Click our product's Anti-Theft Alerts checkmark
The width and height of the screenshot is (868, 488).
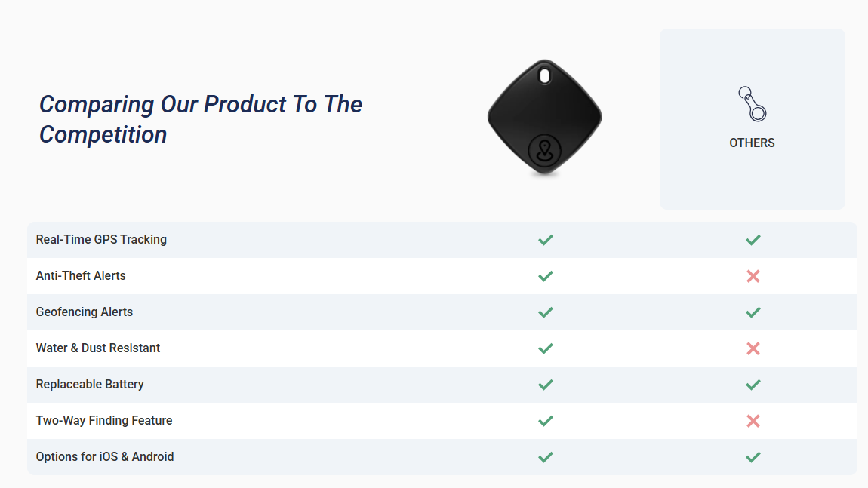tap(546, 276)
